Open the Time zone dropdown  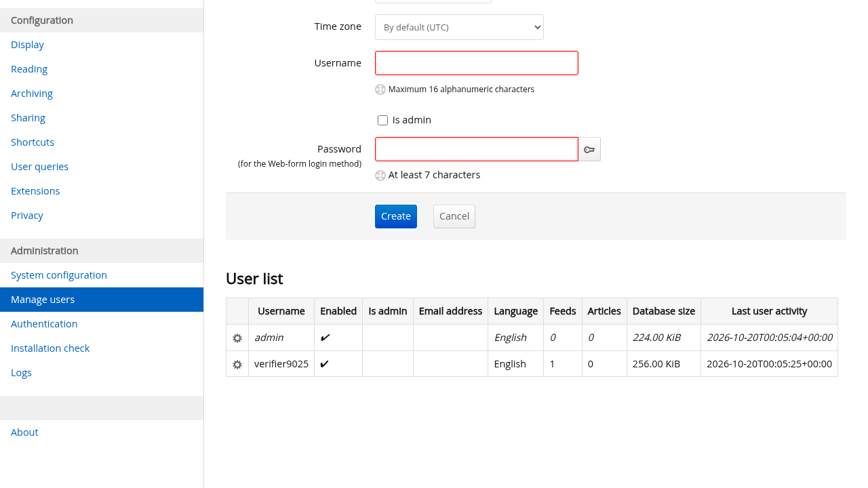pos(459,27)
